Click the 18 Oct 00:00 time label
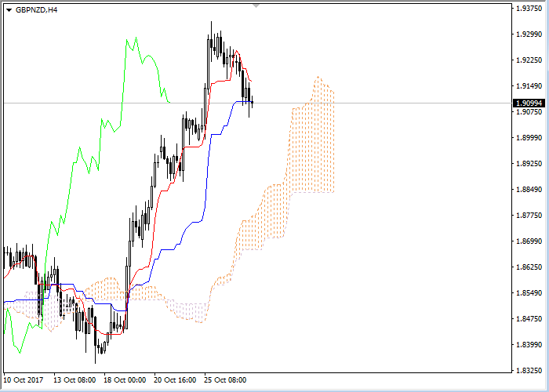Viewport: 549px width, 392px height. click(125, 380)
